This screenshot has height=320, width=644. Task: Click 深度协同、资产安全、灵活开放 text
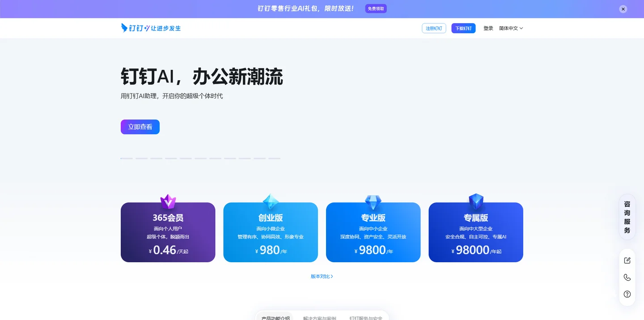[x=373, y=237]
